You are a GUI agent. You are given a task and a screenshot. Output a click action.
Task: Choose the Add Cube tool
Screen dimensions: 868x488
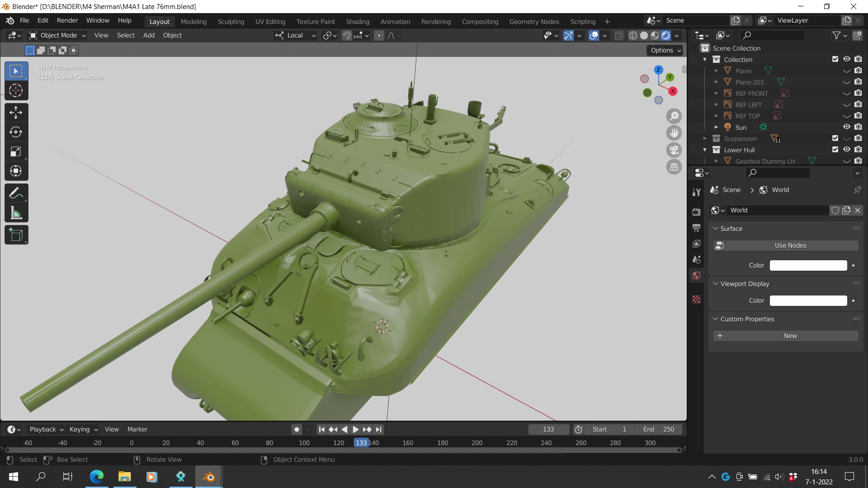(16, 235)
